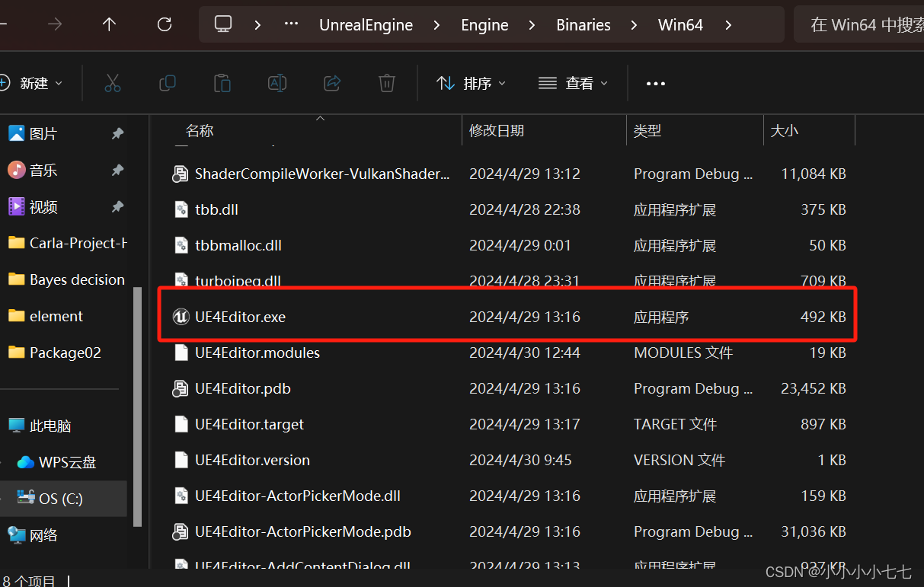Refresh the current folder view

164,24
